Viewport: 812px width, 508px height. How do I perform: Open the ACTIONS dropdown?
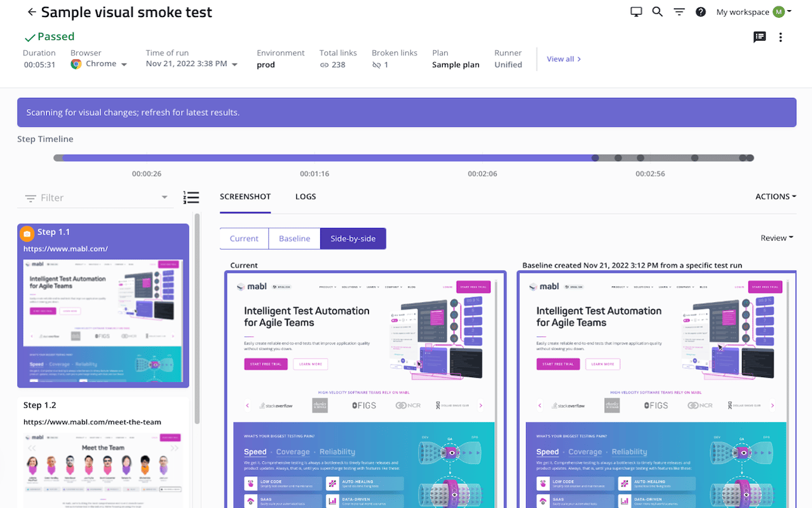tap(776, 196)
